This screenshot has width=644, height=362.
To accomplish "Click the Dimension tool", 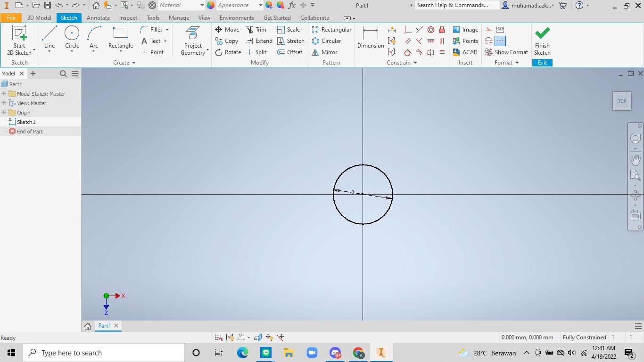I will point(370,38).
